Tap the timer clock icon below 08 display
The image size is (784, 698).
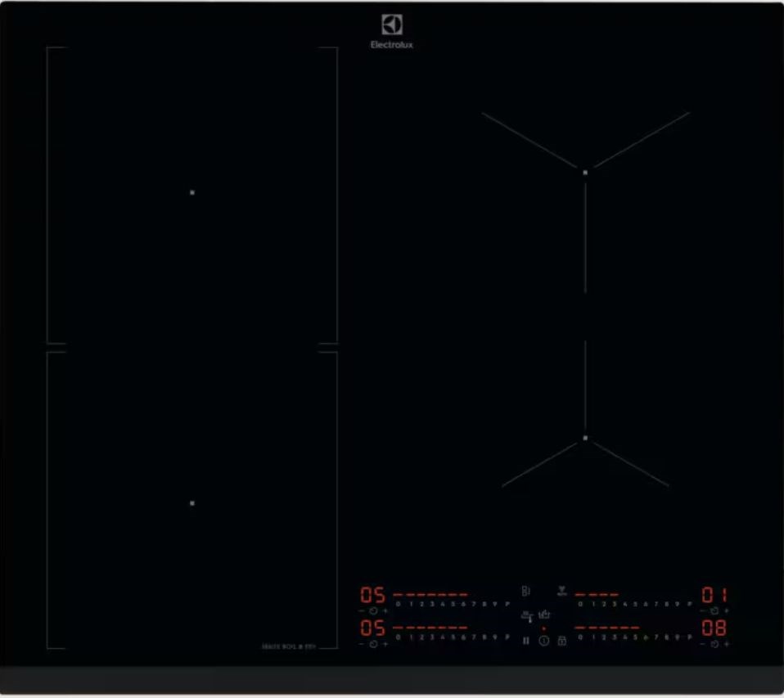(714, 644)
